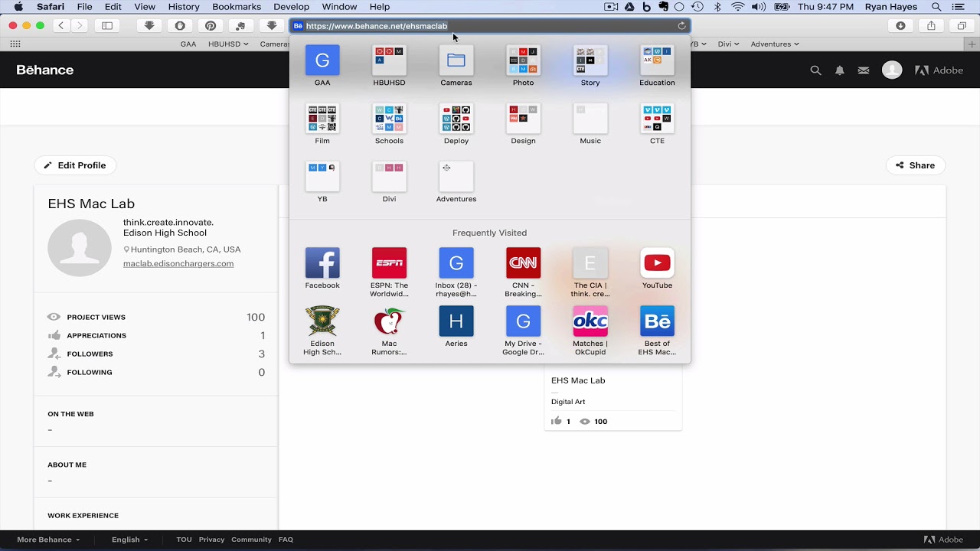Click the Safari address bar URL field
This screenshot has width=980, height=551.
point(490,26)
